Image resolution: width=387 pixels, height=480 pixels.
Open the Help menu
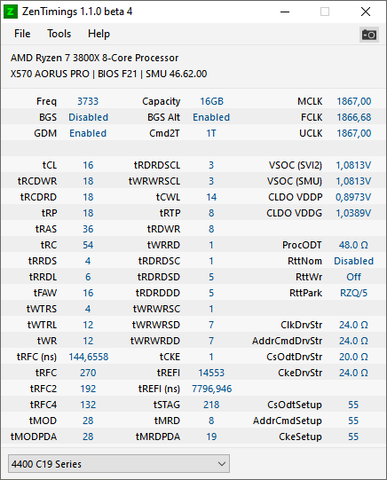click(99, 34)
